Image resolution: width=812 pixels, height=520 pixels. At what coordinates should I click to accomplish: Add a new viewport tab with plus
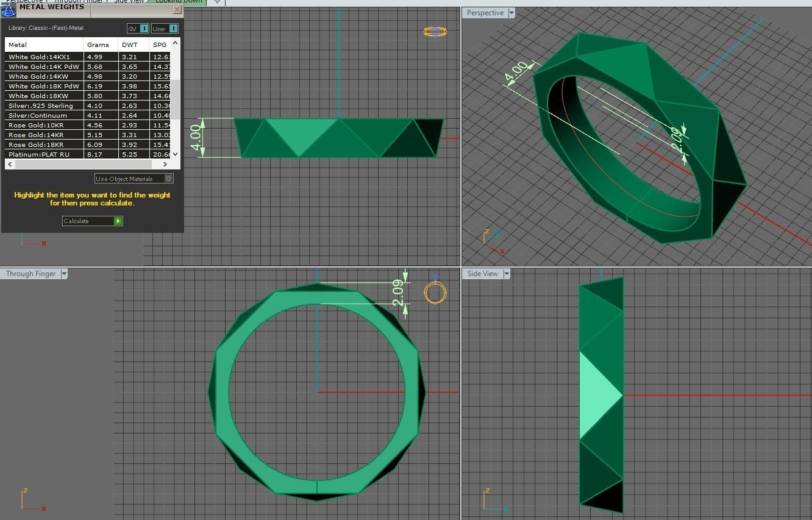click(x=217, y=2)
